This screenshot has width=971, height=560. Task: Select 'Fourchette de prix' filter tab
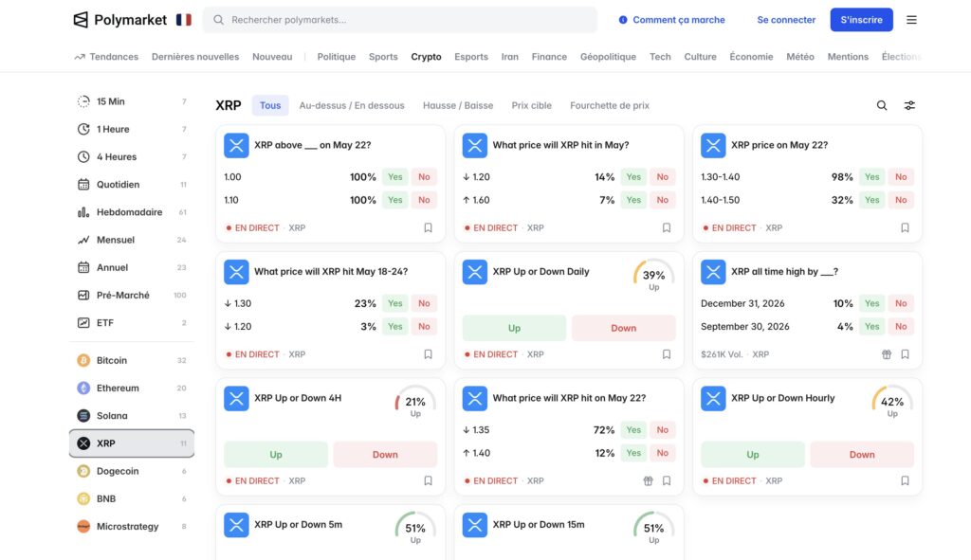coord(610,105)
